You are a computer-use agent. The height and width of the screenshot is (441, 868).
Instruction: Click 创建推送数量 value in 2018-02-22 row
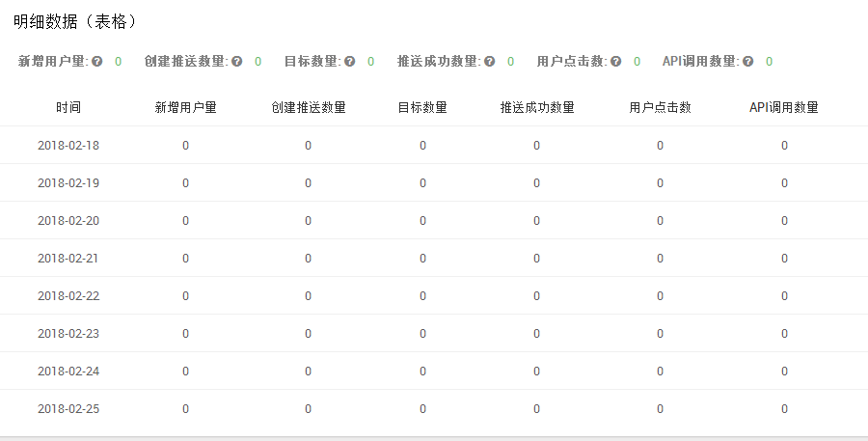(308, 296)
